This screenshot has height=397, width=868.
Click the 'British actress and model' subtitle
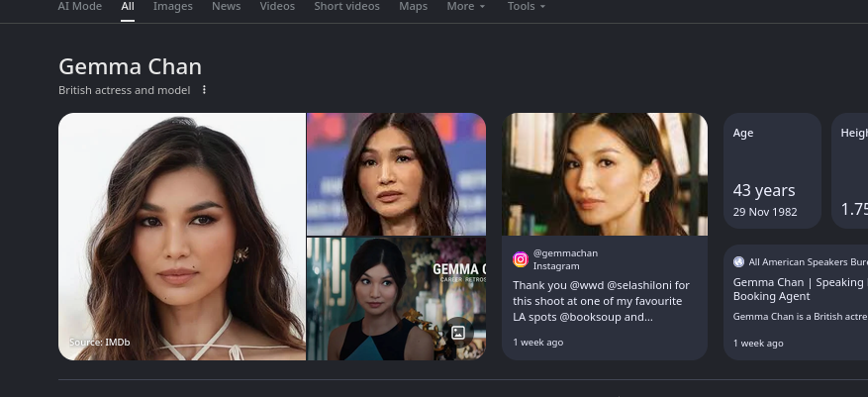(125, 90)
